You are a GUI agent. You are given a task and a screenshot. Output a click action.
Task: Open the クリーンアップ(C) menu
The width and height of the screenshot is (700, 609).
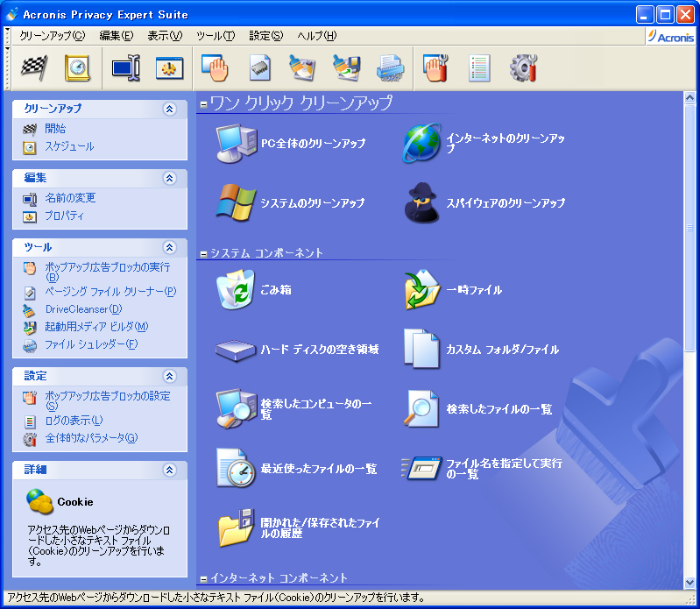[x=53, y=36]
